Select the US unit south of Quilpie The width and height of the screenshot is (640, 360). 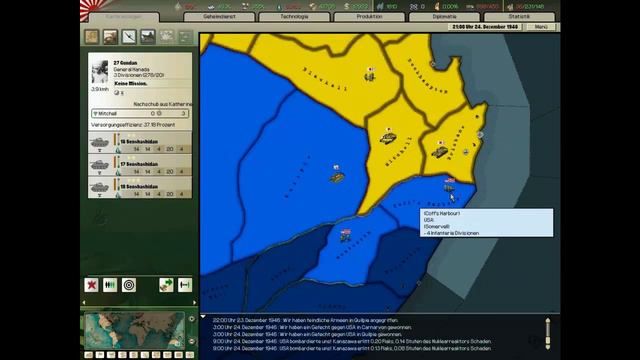click(x=346, y=236)
